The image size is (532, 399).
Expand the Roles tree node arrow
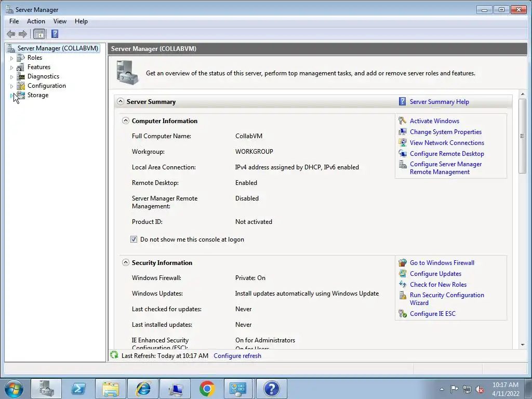(x=11, y=58)
